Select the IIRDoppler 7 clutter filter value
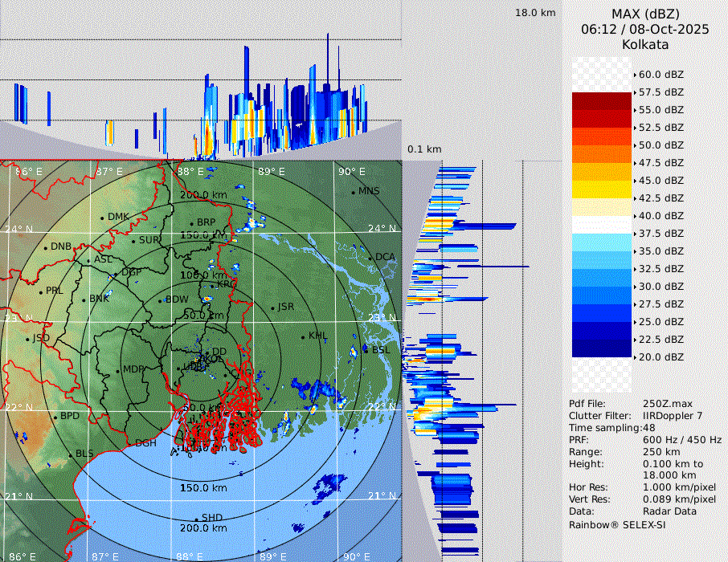The image size is (728, 562). tap(673, 416)
